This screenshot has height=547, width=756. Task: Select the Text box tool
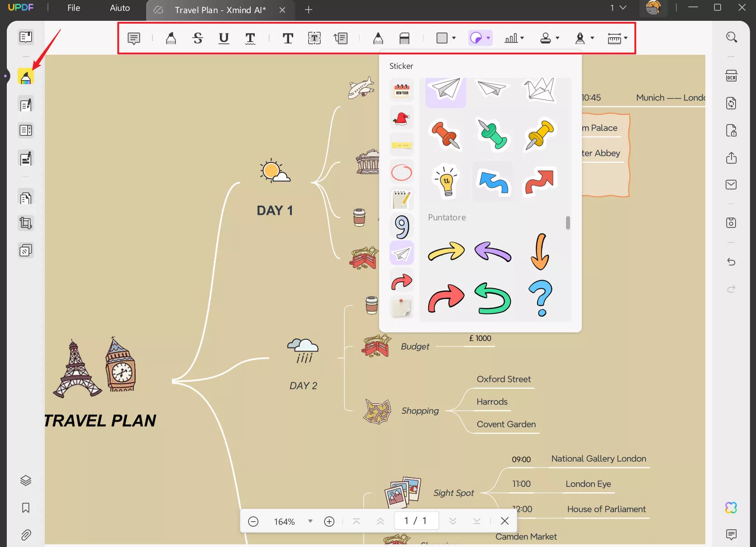[314, 38]
